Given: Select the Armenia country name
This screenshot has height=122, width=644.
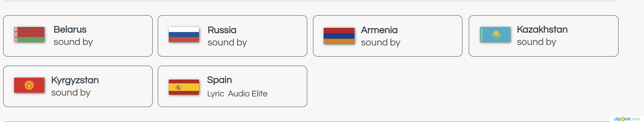Looking at the screenshot, I should [x=379, y=30].
